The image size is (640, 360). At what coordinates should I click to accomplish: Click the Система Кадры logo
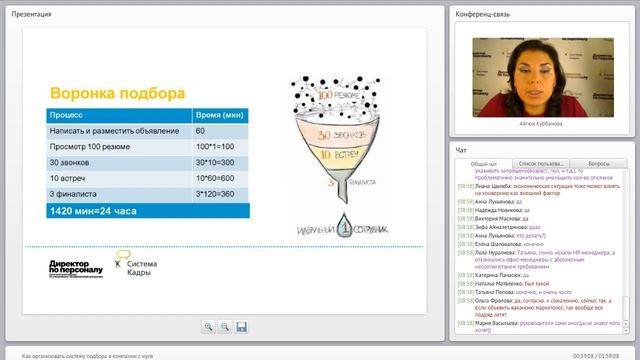(x=136, y=264)
